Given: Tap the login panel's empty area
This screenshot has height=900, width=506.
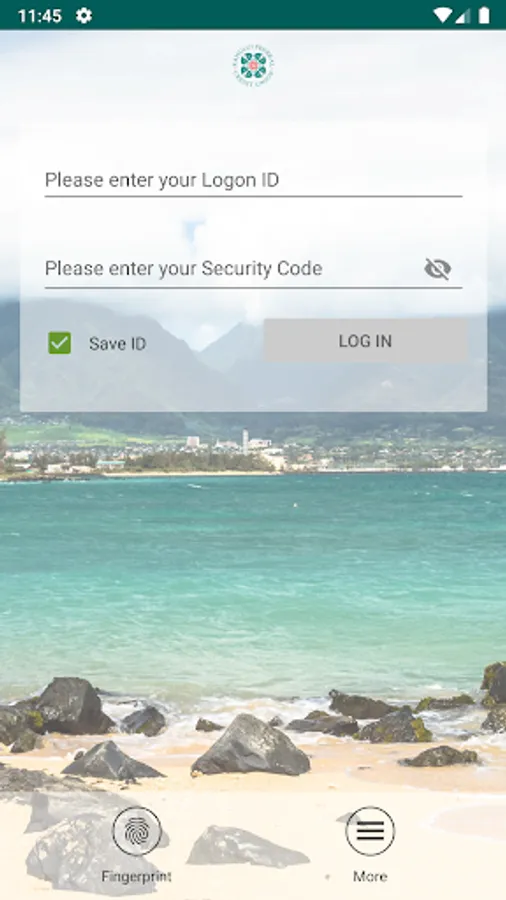Looking at the screenshot, I should [253, 387].
